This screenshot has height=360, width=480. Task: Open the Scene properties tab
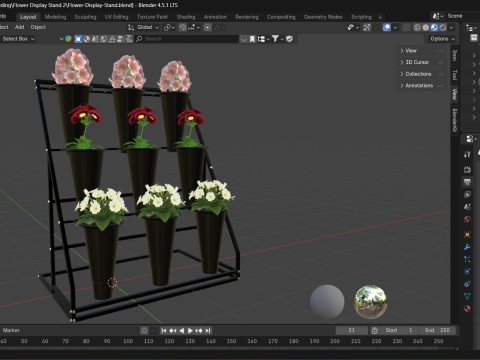(467, 207)
